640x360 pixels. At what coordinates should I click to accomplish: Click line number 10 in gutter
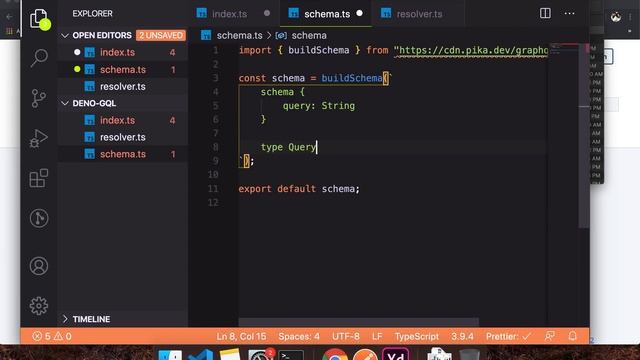pyautogui.click(x=213, y=175)
